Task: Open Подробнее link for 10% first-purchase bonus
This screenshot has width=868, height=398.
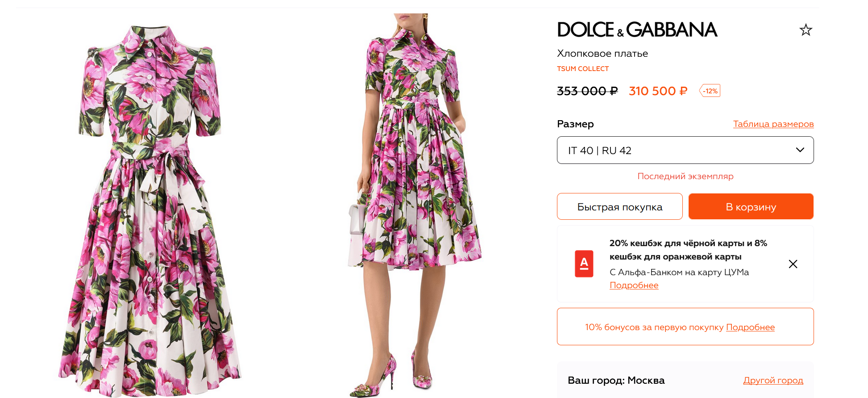Action: click(750, 327)
